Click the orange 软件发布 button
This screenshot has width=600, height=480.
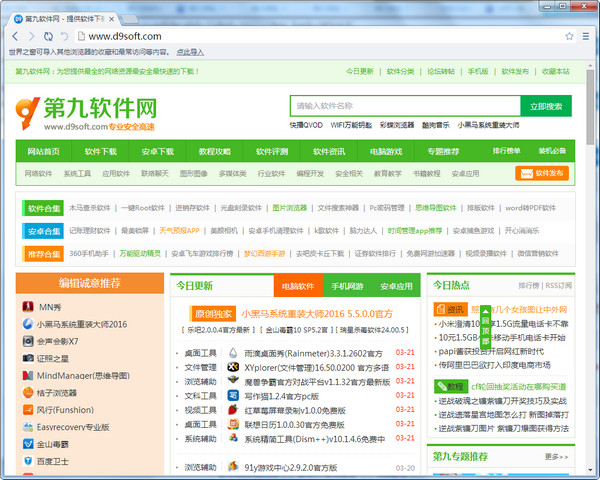pyautogui.click(x=542, y=173)
